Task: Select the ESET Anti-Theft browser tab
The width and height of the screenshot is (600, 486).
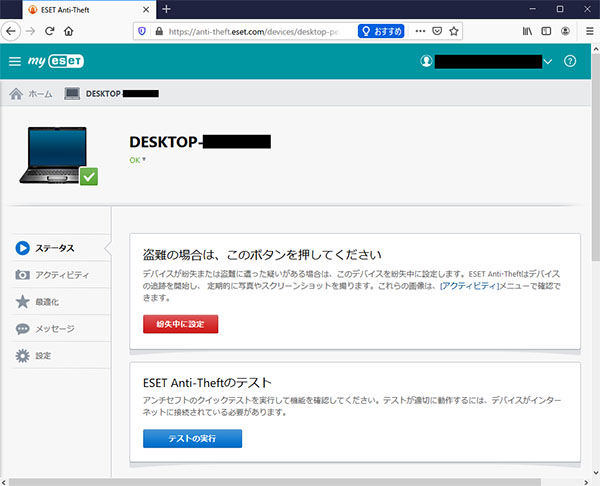Action: click(x=89, y=10)
